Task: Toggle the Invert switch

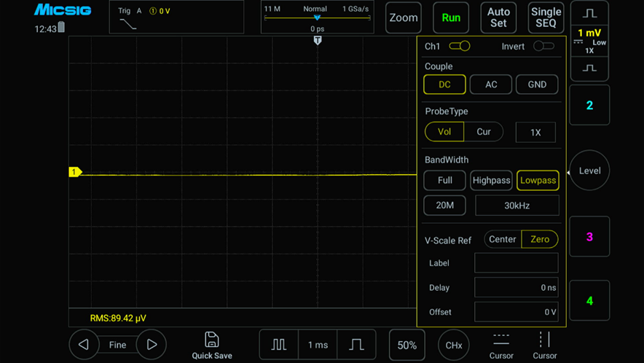Action: click(x=543, y=46)
